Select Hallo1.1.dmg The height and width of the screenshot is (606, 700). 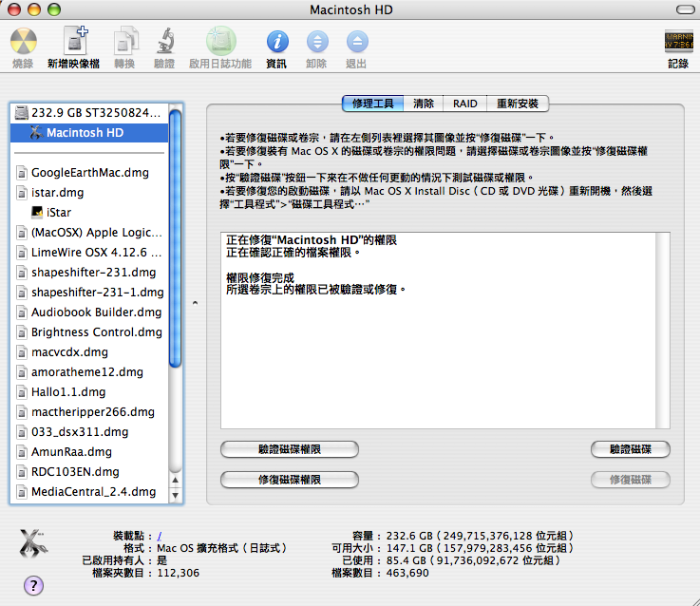point(89,392)
